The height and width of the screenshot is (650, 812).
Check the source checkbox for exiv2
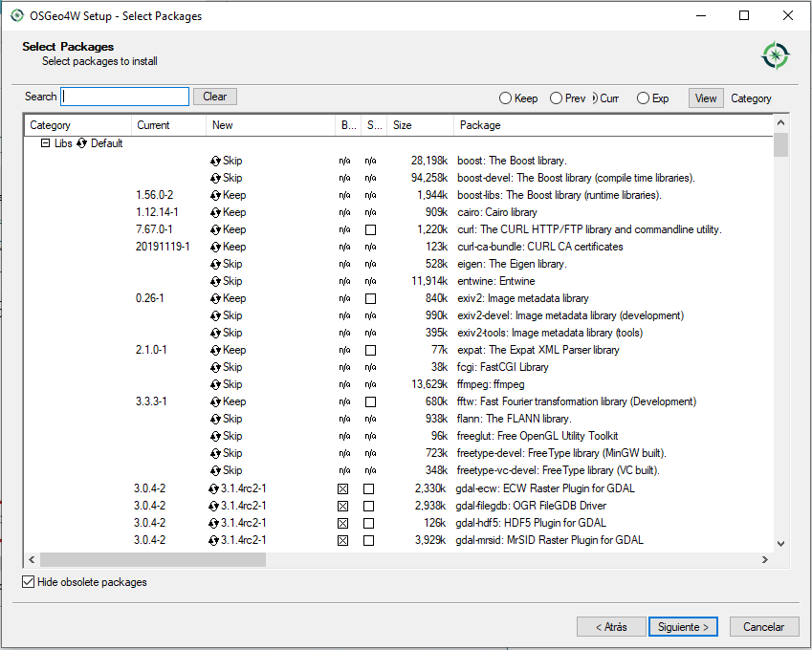[370, 298]
